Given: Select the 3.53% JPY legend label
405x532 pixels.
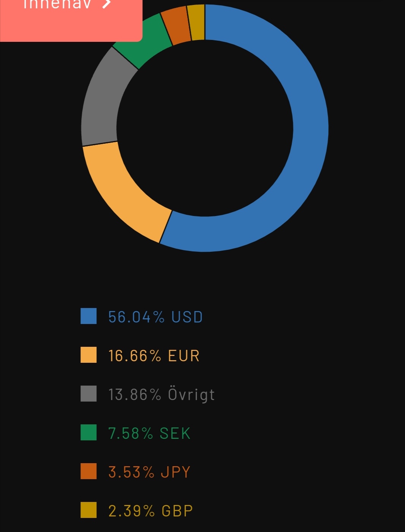Looking at the screenshot, I should [149, 472].
